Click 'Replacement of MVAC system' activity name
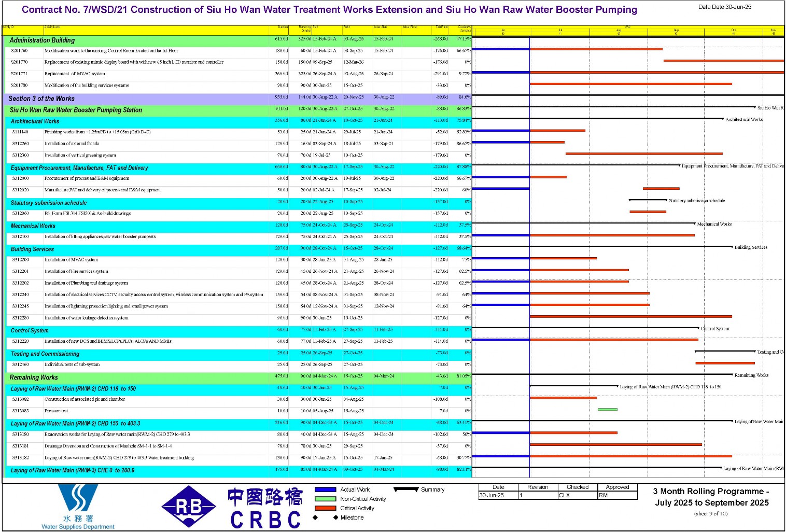Image resolution: width=786 pixels, height=532 pixels. (75, 74)
